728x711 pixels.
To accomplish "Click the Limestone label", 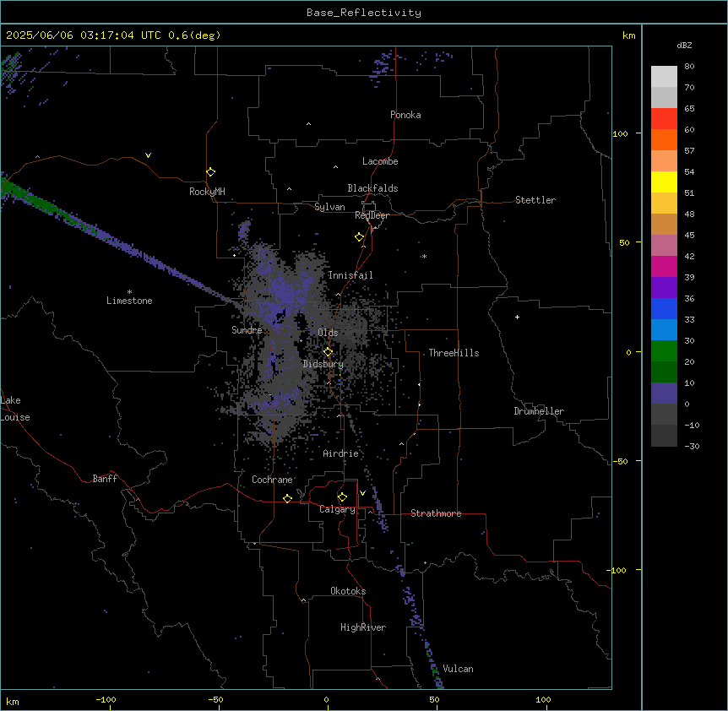I will point(129,301).
